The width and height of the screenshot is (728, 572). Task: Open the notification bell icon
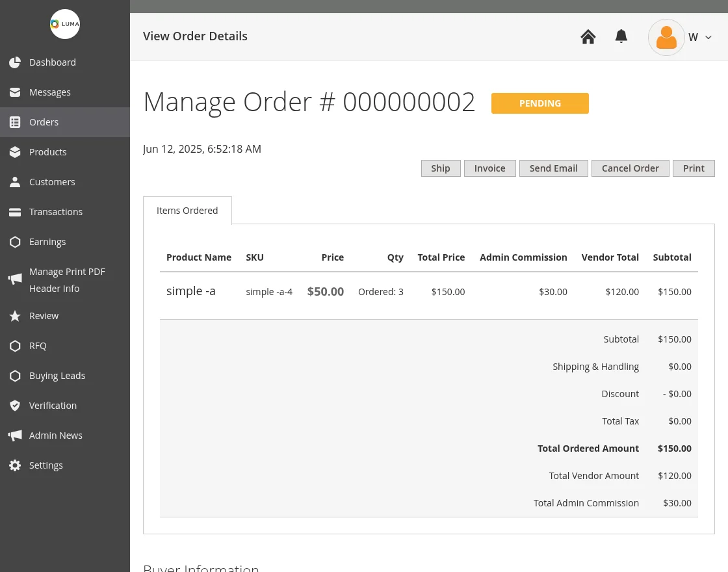coord(621,36)
